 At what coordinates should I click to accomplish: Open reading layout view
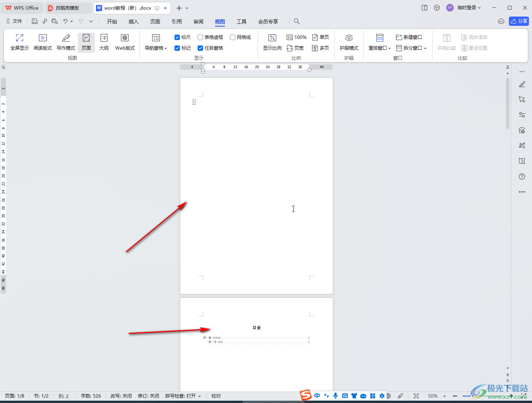43,42
